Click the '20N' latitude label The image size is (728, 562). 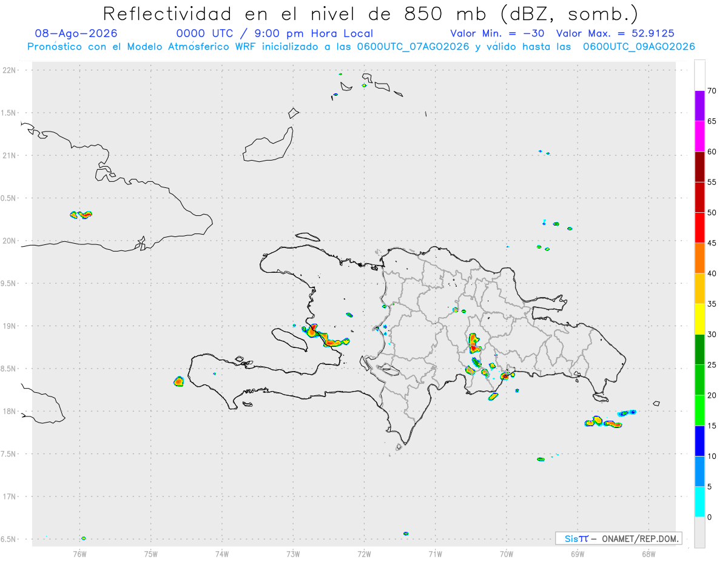pyautogui.click(x=10, y=241)
